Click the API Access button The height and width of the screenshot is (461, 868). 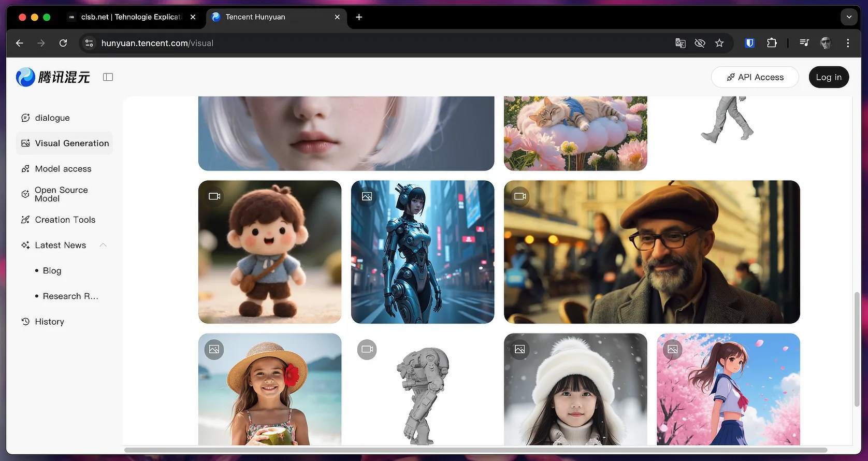[755, 77]
